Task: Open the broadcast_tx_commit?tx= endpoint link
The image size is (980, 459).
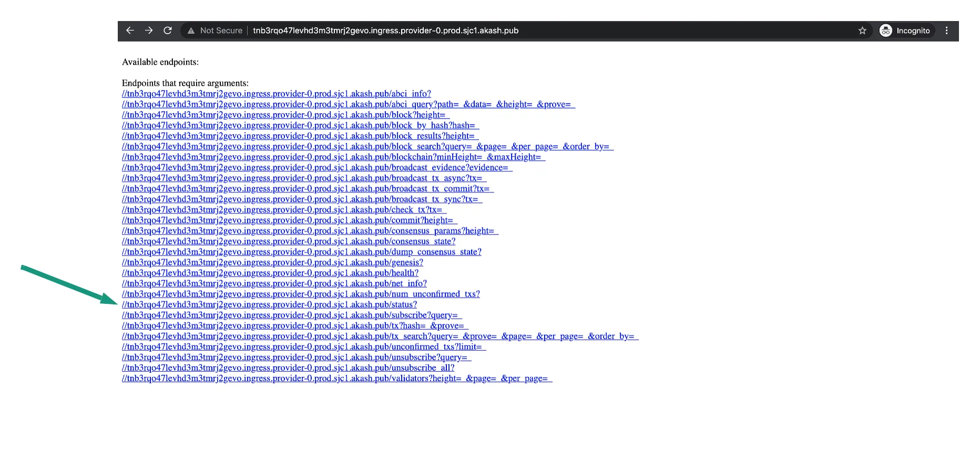Action: point(308,188)
